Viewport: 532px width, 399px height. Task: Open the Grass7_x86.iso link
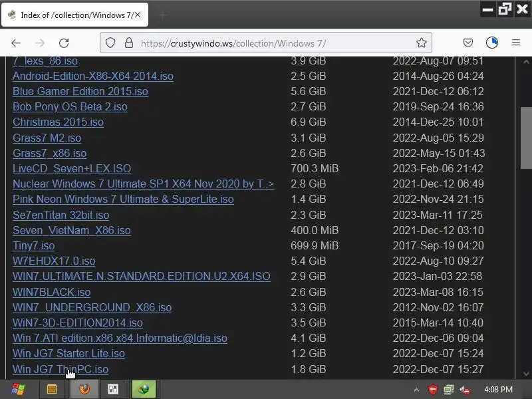click(x=49, y=153)
